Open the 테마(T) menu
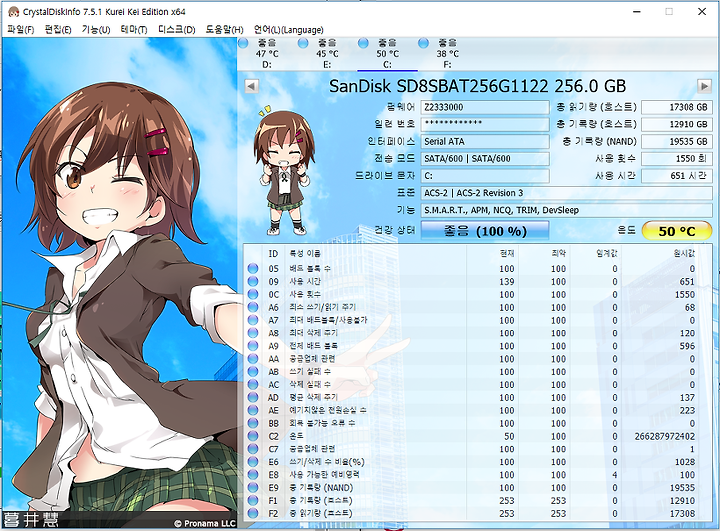The width and height of the screenshot is (720, 531). point(134,30)
